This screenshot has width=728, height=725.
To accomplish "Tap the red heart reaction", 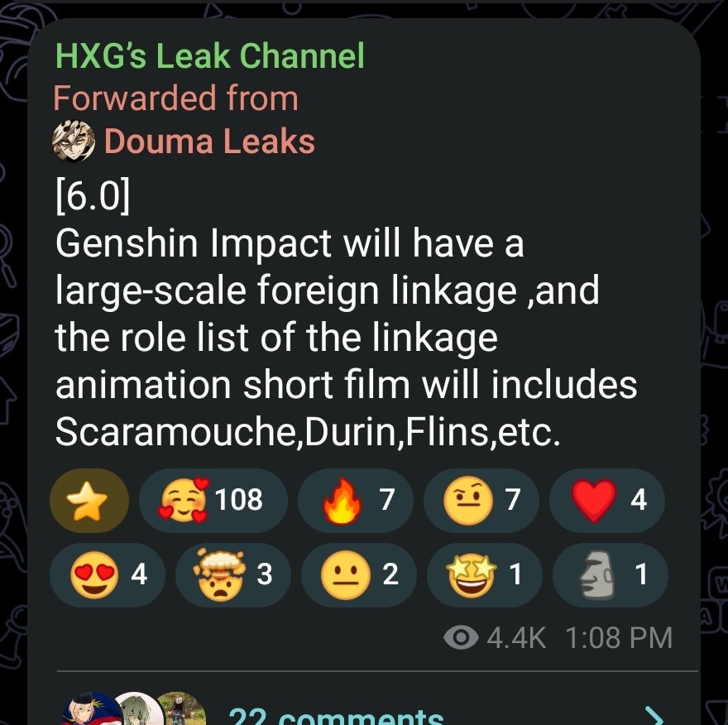I will (x=607, y=500).
